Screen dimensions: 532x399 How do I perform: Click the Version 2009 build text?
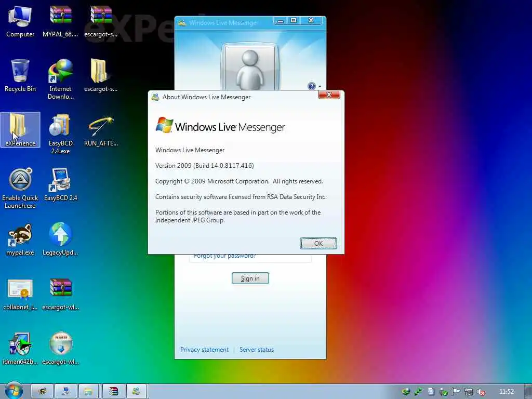pyautogui.click(x=205, y=166)
